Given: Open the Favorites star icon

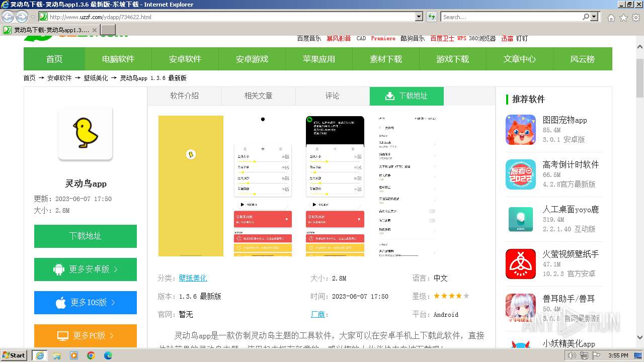Looking at the screenshot, I should pyautogui.click(x=623, y=18).
